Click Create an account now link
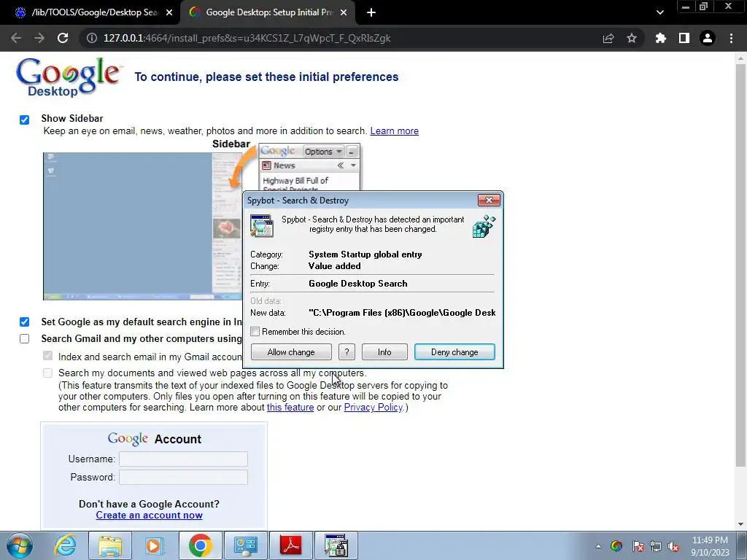Viewport: 747px width, 560px height. (x=149, y=516)
